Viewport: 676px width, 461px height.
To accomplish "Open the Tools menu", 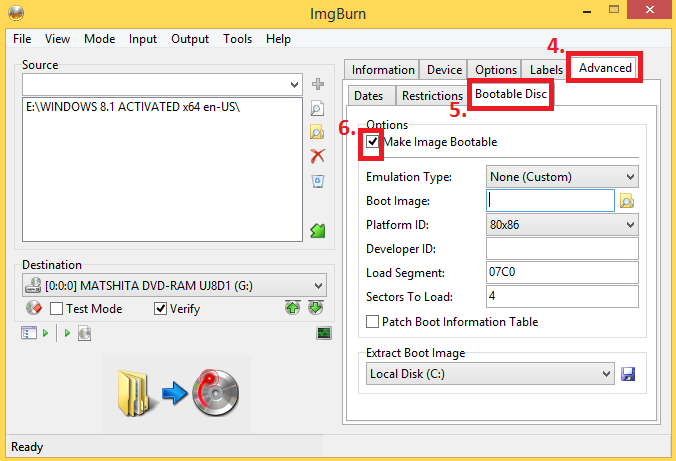I will [238, 39].
